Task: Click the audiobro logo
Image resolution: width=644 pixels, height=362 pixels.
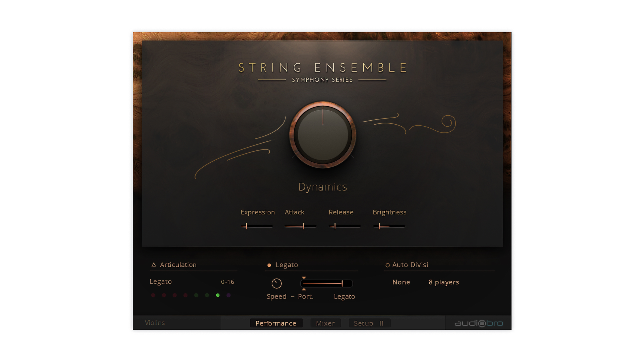Action: coord(479,323)
